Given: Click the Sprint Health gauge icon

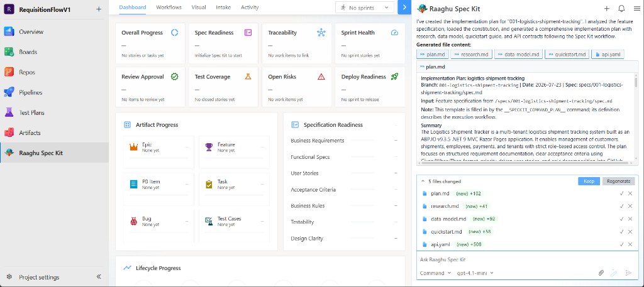Looking at the screenshot, I should pos(395,33).
